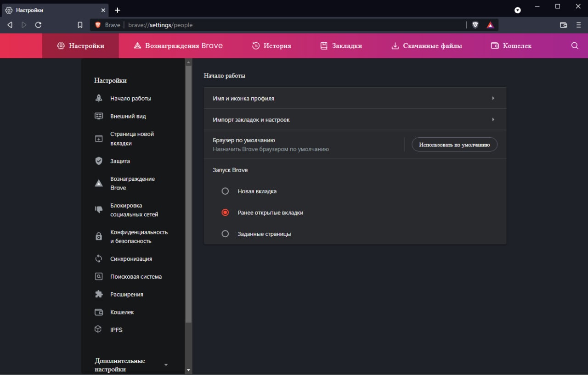Select the "Ранее открытые вкладки" radio option
The height and width of the screenshot is (375, 588).
pyautogui.click(x=225, y=213)
